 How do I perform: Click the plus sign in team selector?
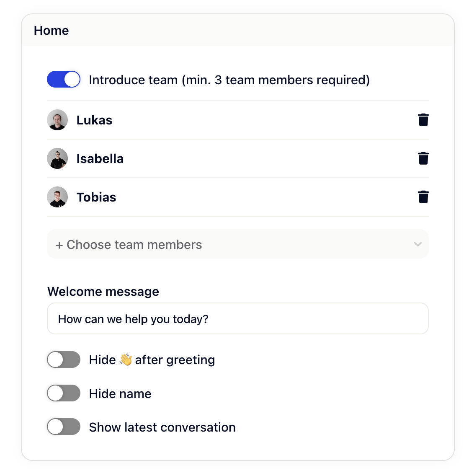pyautogui.click(x=59, y=245)
